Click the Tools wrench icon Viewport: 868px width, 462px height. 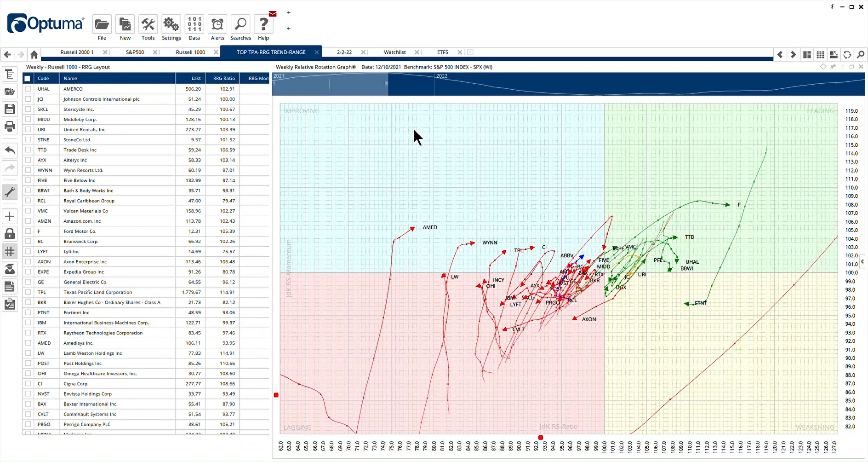pos(148,24)
